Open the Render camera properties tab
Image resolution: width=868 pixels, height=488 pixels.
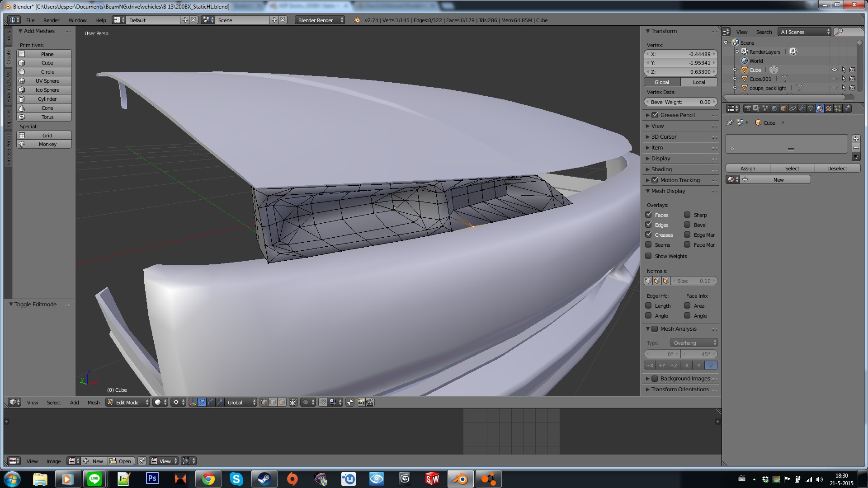(x=747, y=108)
